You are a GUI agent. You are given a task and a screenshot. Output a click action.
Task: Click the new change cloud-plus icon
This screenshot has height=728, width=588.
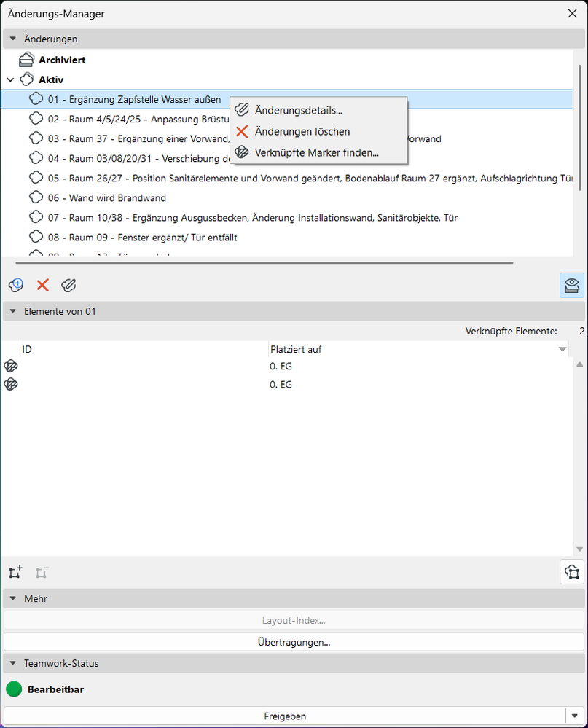click(16, 285)
